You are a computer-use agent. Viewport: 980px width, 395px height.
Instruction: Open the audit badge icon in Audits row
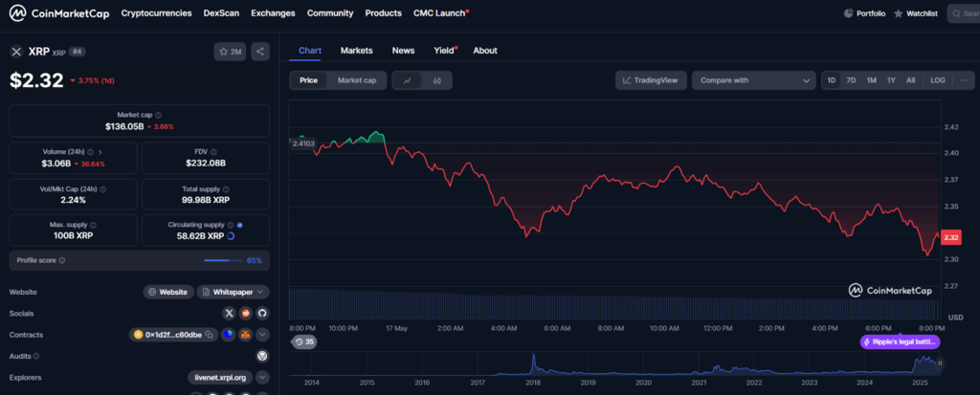click(262, 356)
